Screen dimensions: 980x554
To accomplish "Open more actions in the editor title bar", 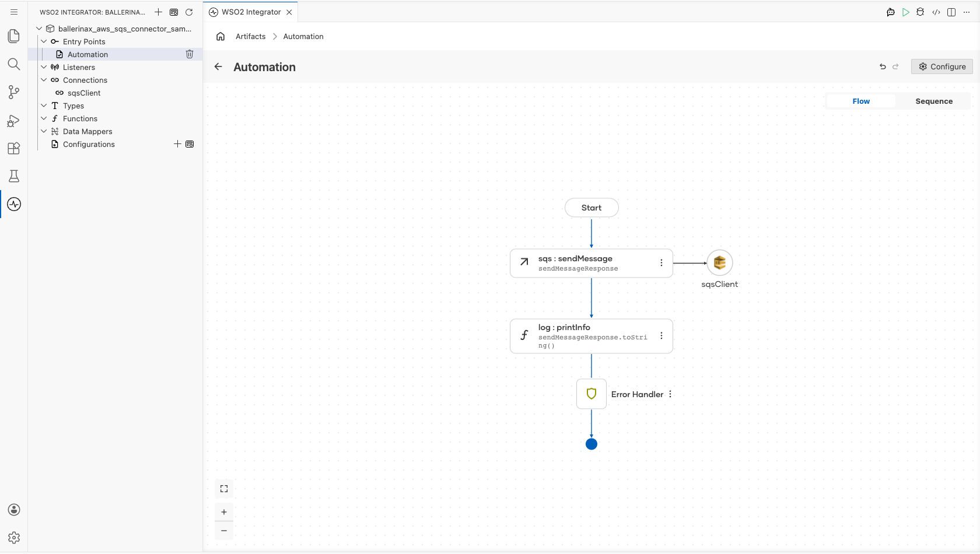I will coord(967,12).
